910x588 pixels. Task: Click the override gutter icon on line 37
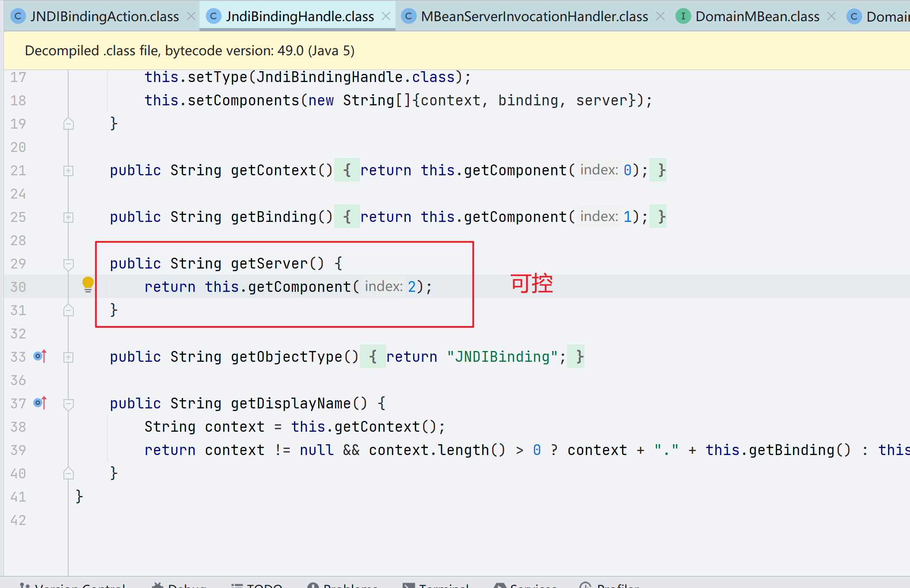(40, 403)
